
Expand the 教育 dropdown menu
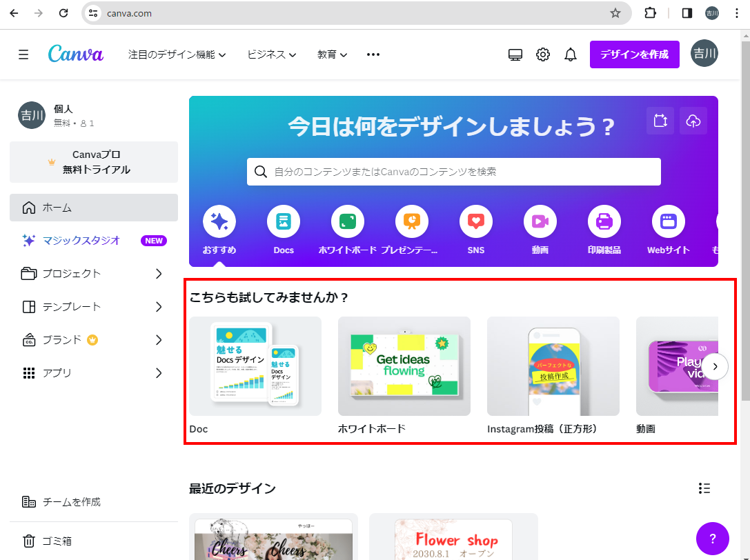pos(333,54)
